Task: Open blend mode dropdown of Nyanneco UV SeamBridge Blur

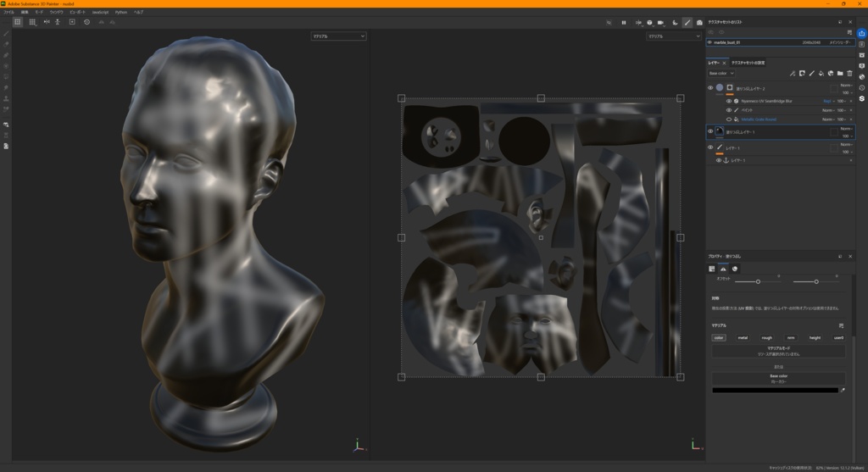Action: [x=828, y=101]
